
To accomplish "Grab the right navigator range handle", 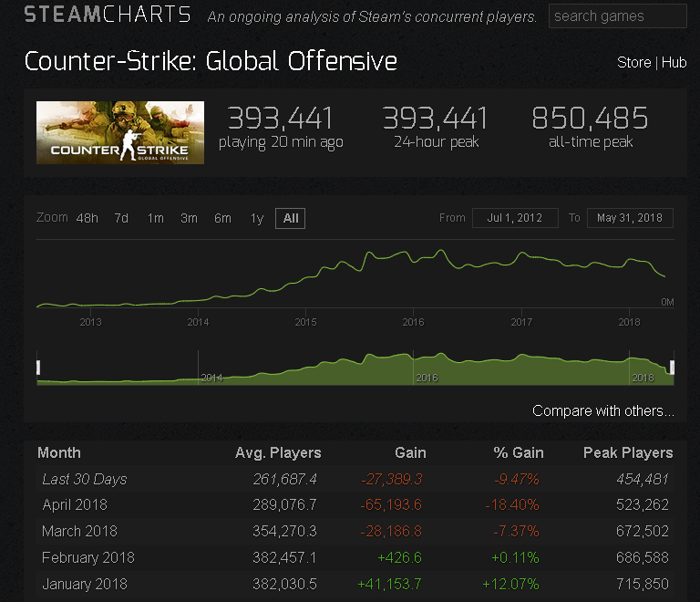I will click(x=672, y=367).
